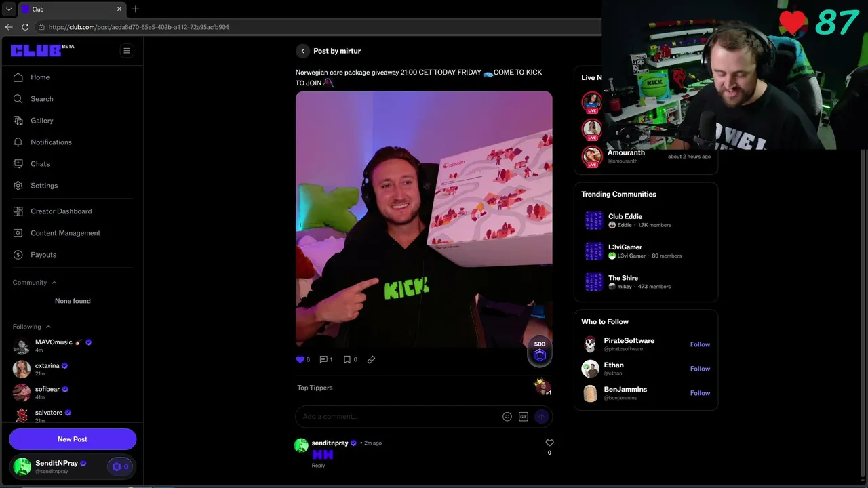This screenshot has width=868, height=488.
Task: Open The Shire community
Action: (x=646, y=281)
